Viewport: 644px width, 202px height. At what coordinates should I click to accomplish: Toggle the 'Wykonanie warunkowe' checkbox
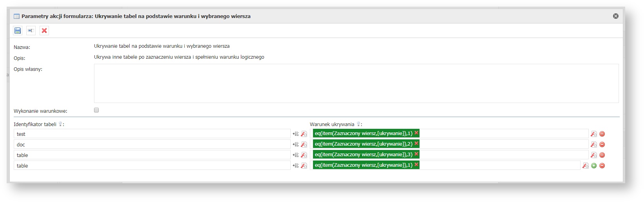click(x=96, y=110)
